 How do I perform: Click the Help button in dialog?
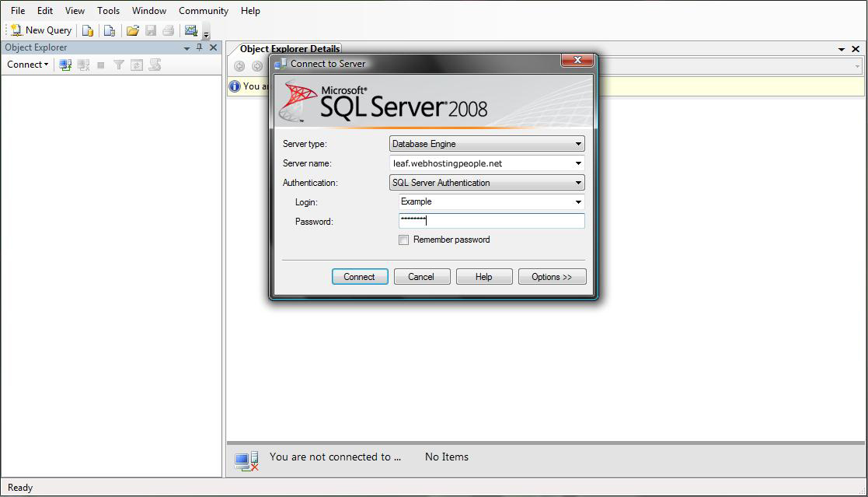484,276
